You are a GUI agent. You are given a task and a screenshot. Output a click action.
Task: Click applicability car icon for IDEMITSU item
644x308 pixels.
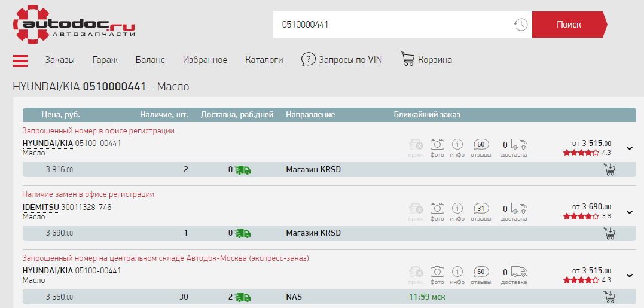pos(416,208)
